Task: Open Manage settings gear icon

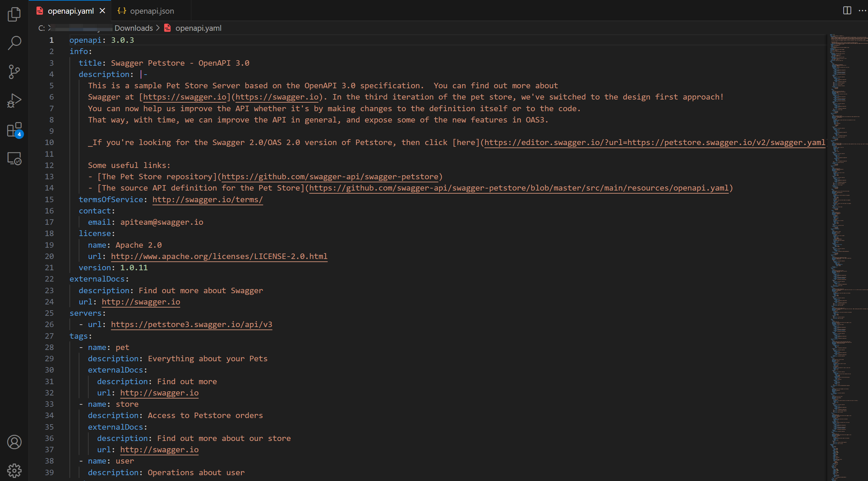Action: pos(14,471)
